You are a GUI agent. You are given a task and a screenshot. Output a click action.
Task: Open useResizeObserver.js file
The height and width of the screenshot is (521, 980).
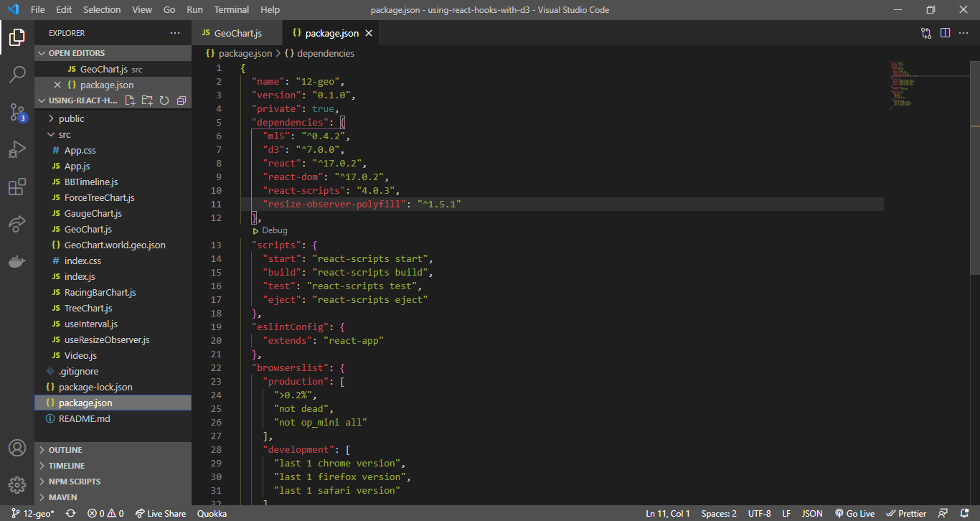[113, 340]
